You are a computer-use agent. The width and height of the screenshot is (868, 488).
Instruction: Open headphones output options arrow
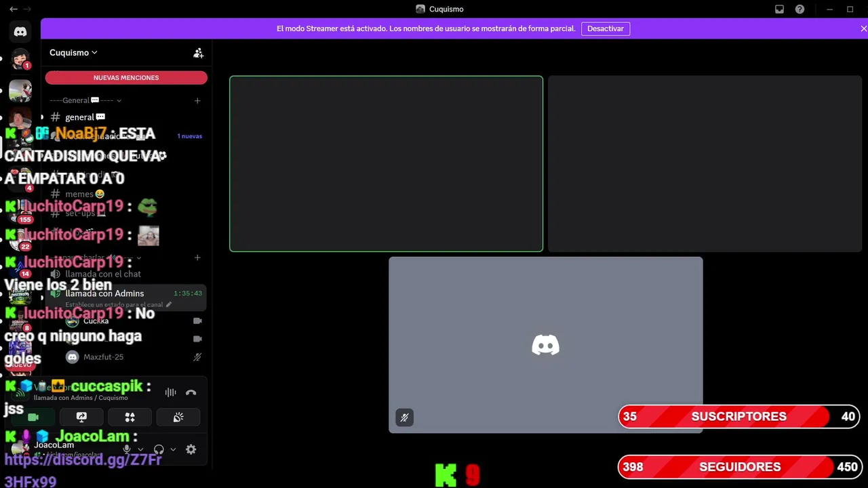pyautogui.click(x=173, y=449)
